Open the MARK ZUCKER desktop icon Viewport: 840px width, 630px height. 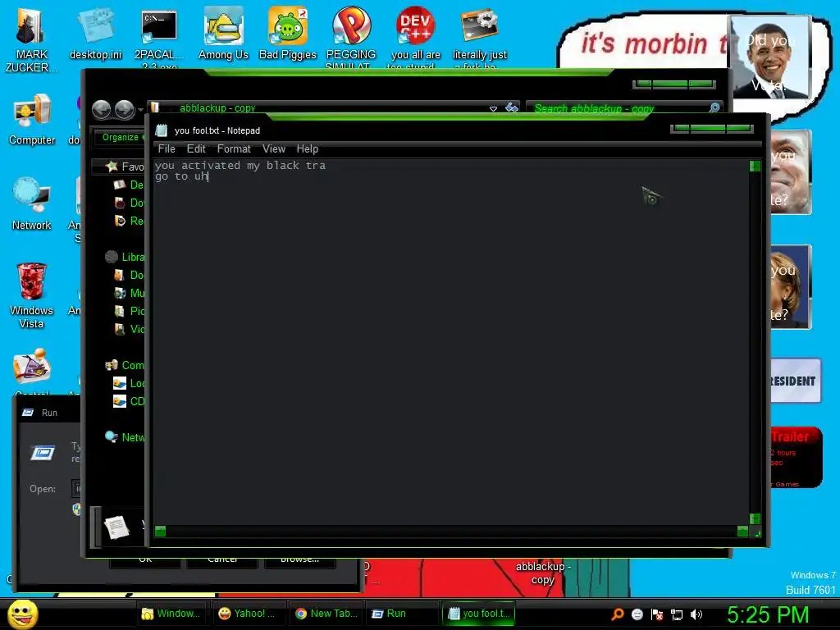(30, 39)
